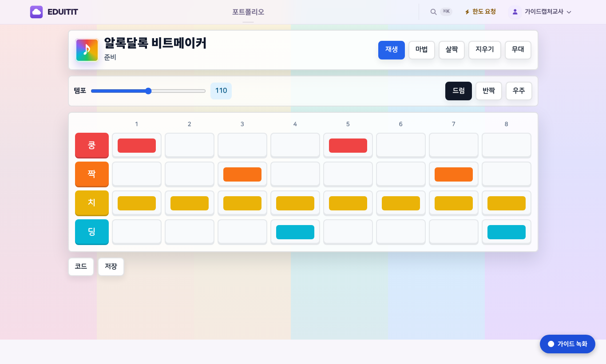606x364 pixels.
Task: Turn off the 치 beat at step 2
Action: tap(190, 203)
